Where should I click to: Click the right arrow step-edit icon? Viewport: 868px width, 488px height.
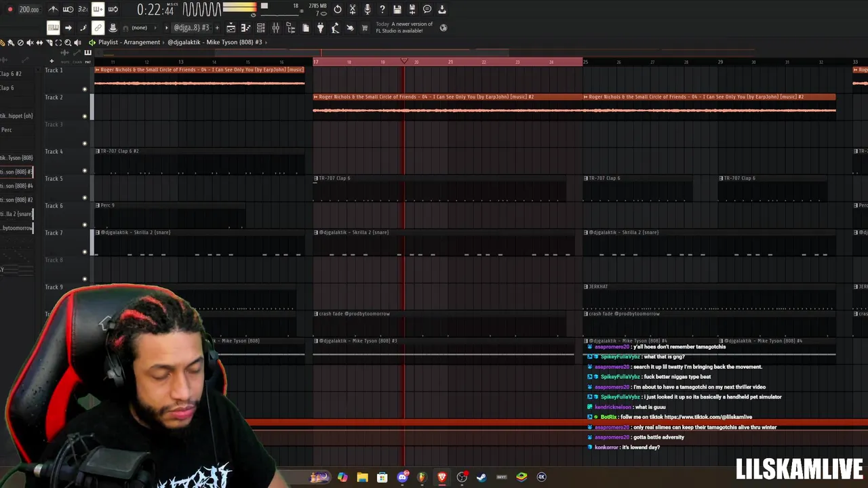[68, 28]
